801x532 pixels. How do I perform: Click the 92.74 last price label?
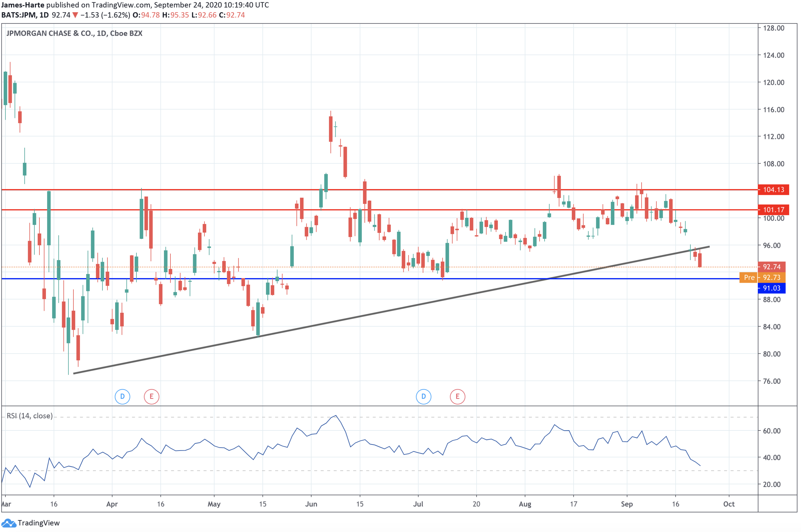[772, 267]
